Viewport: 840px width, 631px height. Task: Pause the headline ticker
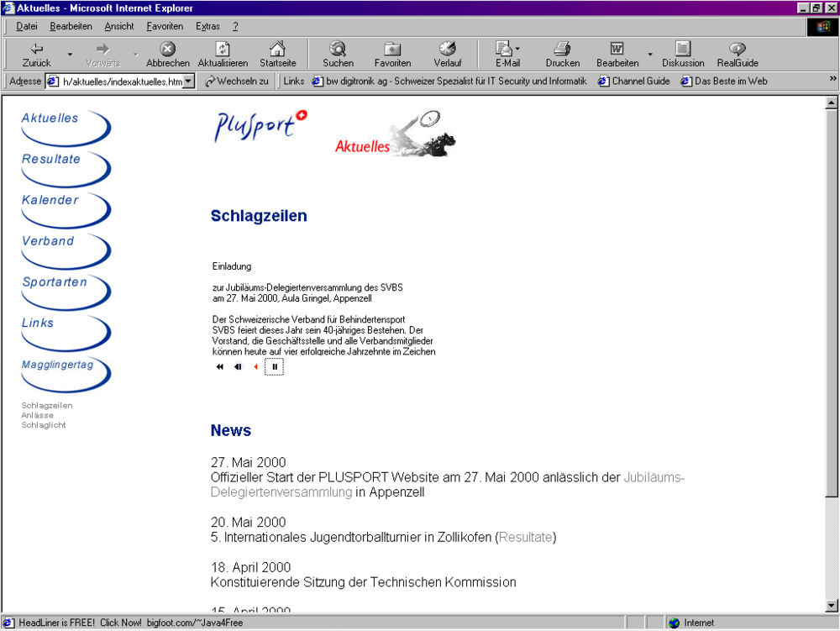tap(275, 367)
